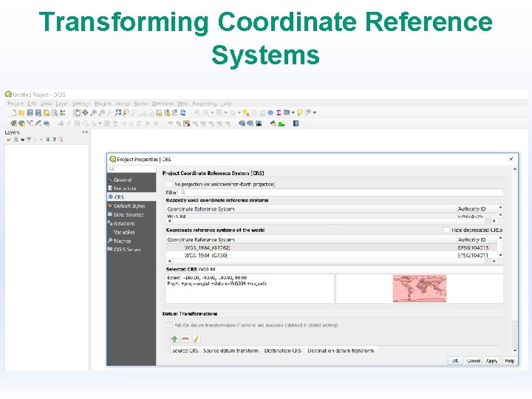Toggle the Hide deprecated CRSs checkbox
Viewport: 532px width, 399px height.
tap(446, 230)
